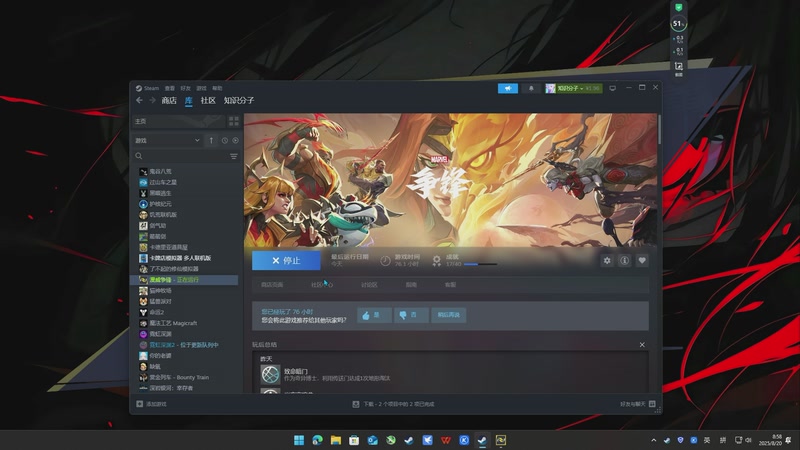Show game info with the info icon
Viewport: 800px width, 450px height.
[624, 261]
